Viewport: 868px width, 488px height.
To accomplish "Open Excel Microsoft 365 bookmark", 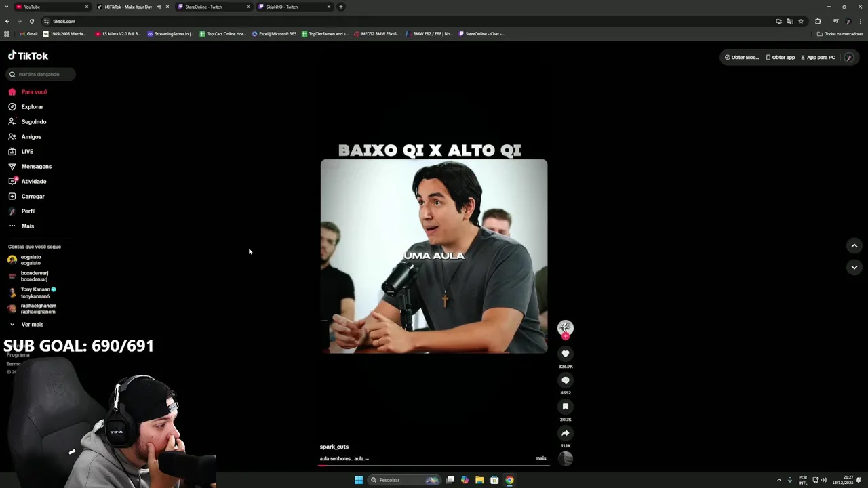I will pyautogui.click(x=275, y=34).
